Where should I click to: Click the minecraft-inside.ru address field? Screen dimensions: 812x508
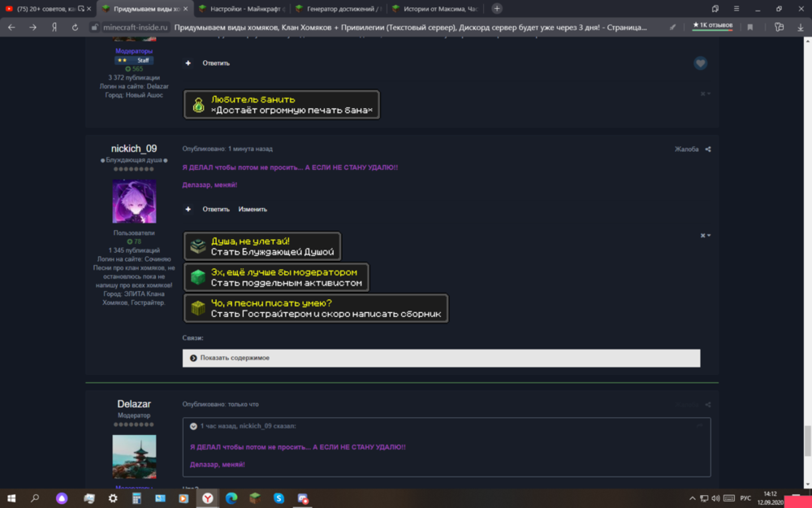click(135, 28)
